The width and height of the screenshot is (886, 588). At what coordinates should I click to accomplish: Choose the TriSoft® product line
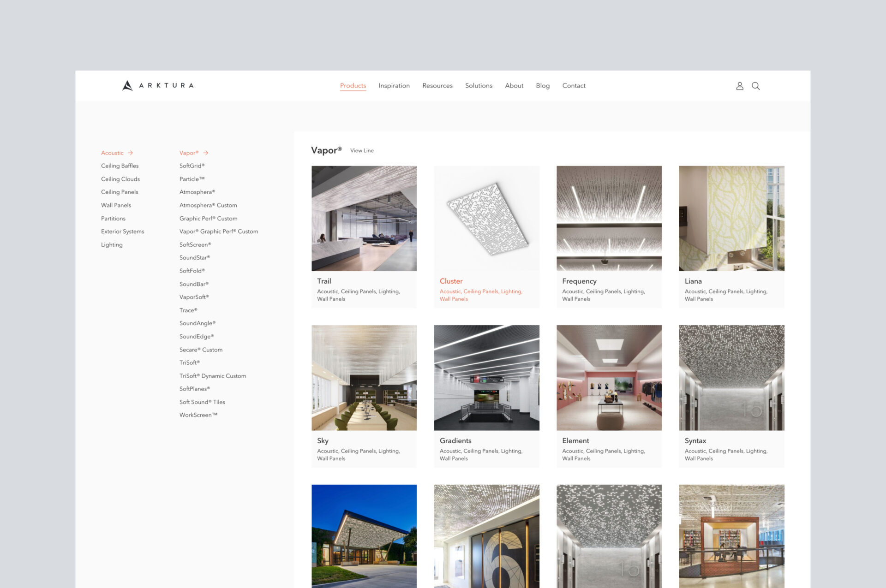coord(190,363)
